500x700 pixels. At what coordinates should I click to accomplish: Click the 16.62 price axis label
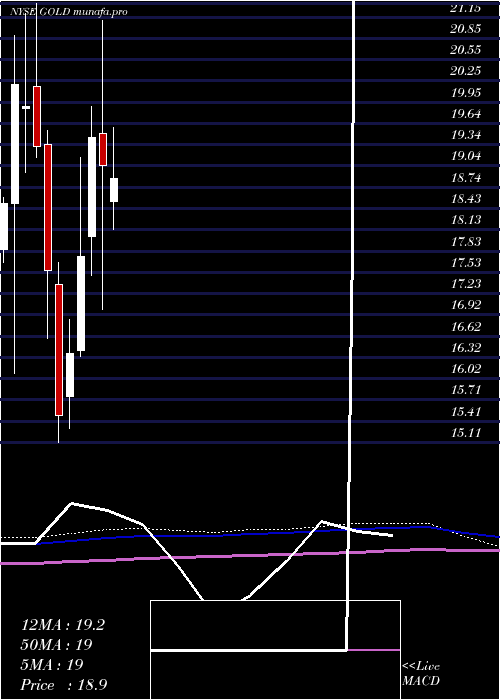[466, 326]
